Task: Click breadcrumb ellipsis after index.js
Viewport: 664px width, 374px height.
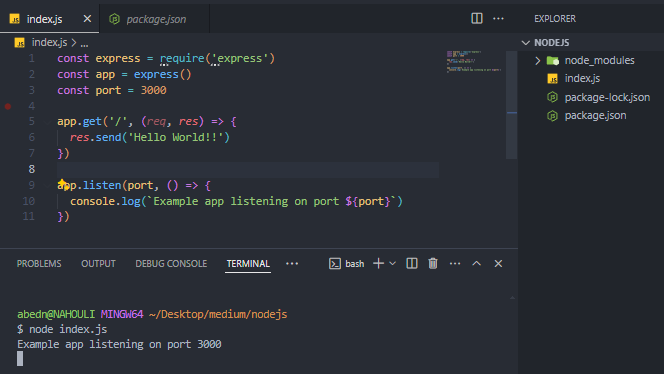Action: pos(84,43)
